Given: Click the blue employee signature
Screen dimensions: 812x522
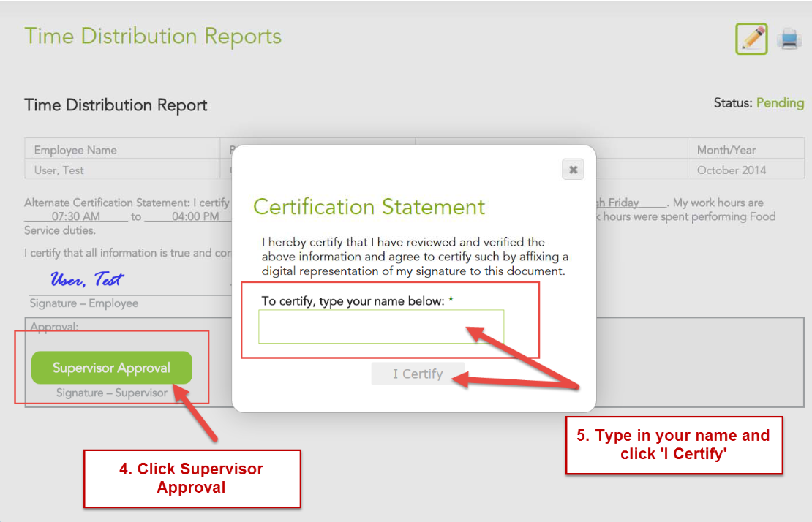Looking at the screenshot, I should [x=86, y=279].
